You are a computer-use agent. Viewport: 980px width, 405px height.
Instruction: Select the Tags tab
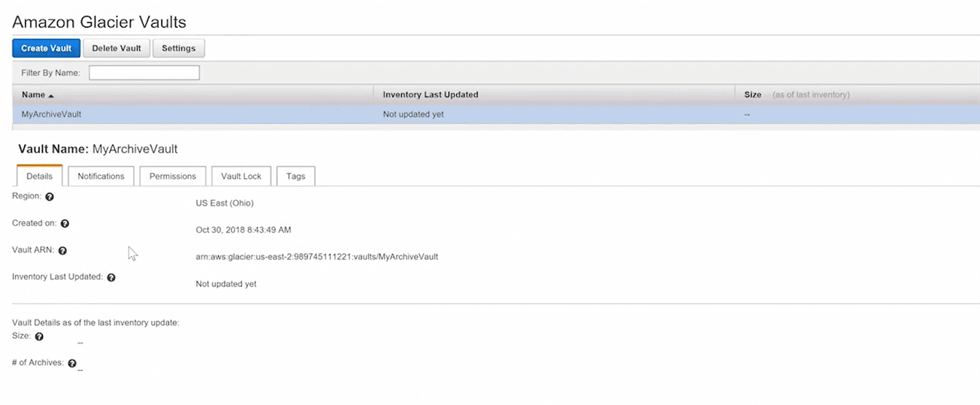click(x=296, y=176)
